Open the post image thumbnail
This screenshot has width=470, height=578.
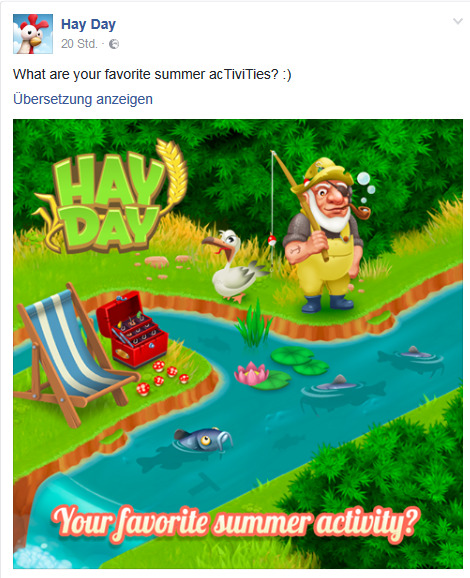[238, 344]
